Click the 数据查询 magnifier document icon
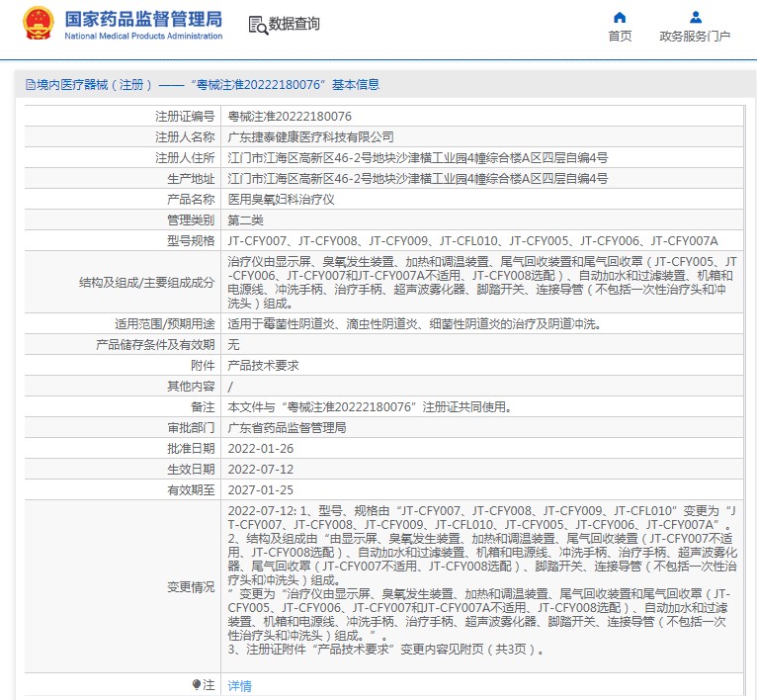Viewport: 757px width, 700px height. (257, 25)
